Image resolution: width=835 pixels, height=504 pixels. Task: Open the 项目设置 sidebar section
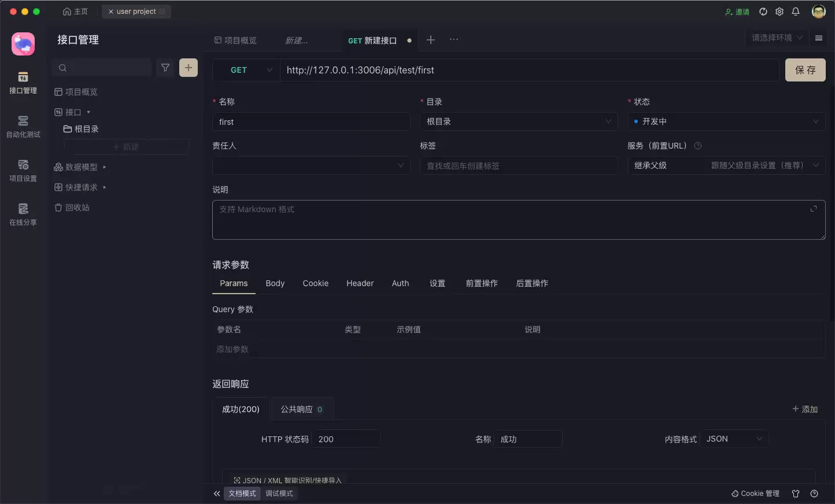point(23,171)
